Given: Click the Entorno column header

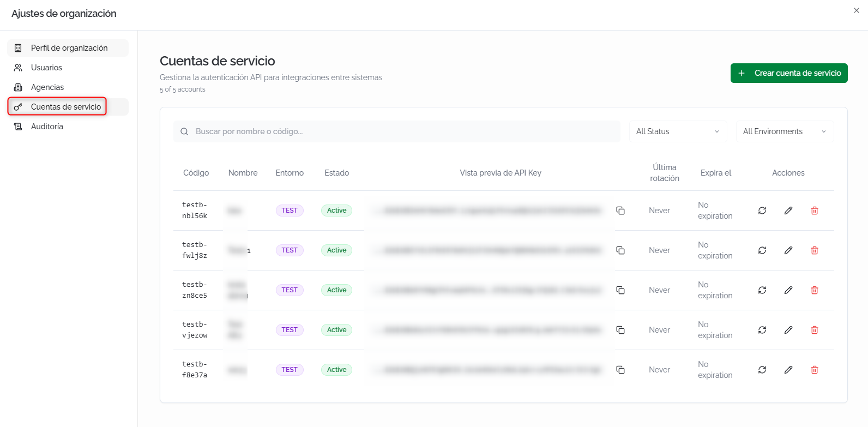Looking at the screenshot, I should coord(290,173).
